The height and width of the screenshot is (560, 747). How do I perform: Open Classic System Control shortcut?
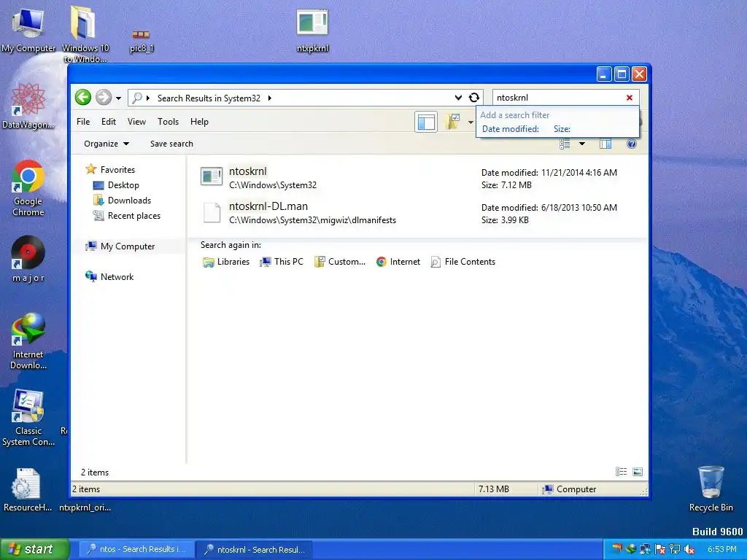pyautogui.click(x=28, y=418)
